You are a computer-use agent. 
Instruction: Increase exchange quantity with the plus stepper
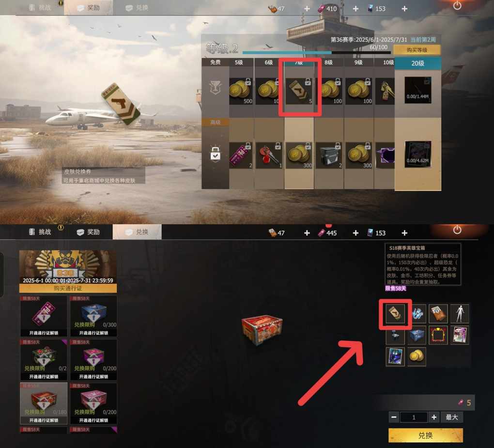pos(434,417)
